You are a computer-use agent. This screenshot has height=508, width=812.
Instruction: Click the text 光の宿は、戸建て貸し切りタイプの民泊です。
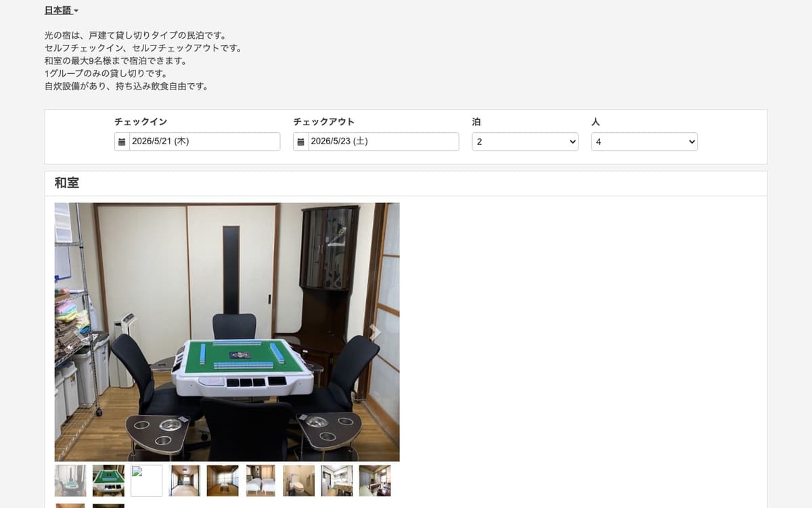point(135,35)
